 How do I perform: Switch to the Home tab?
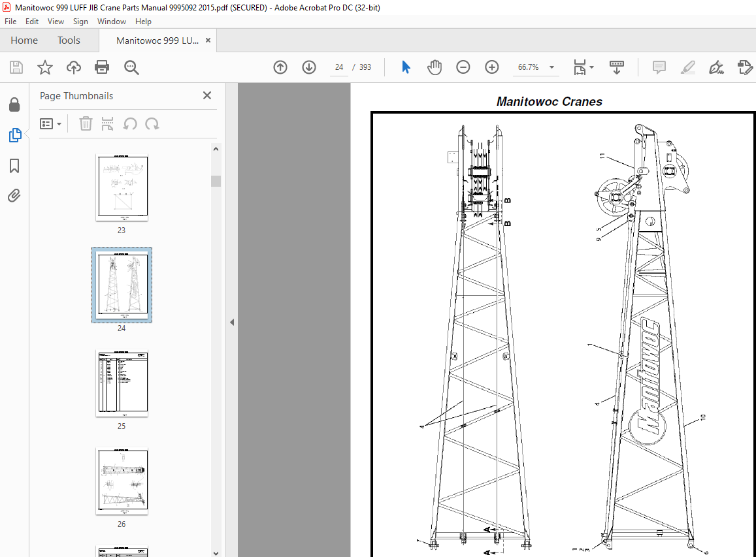(24, 40)
